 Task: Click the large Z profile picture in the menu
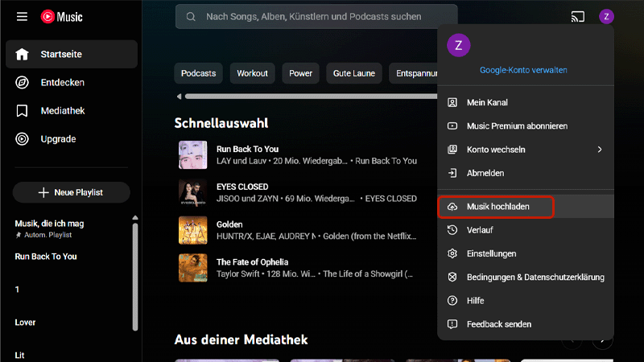click(x=458, y=45)
